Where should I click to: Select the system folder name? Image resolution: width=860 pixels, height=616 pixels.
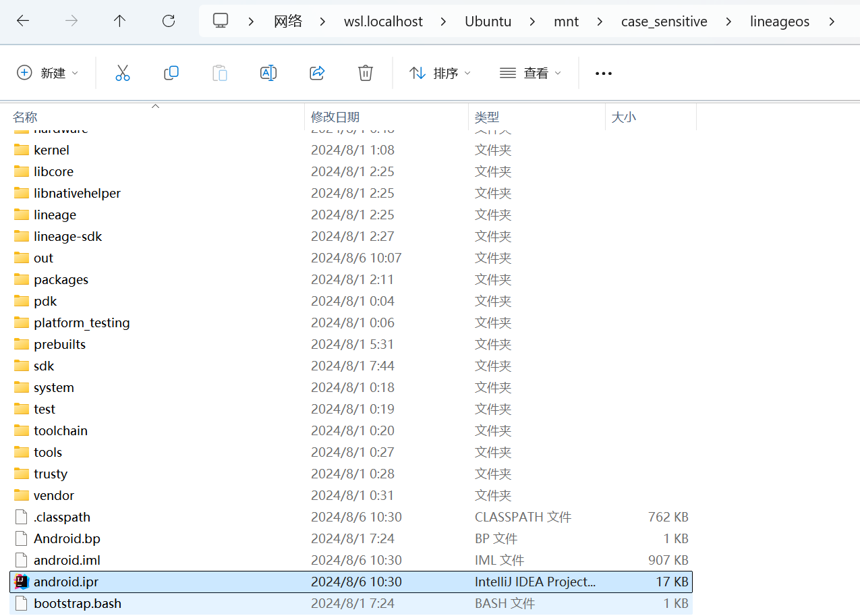[x=54, y=387]
